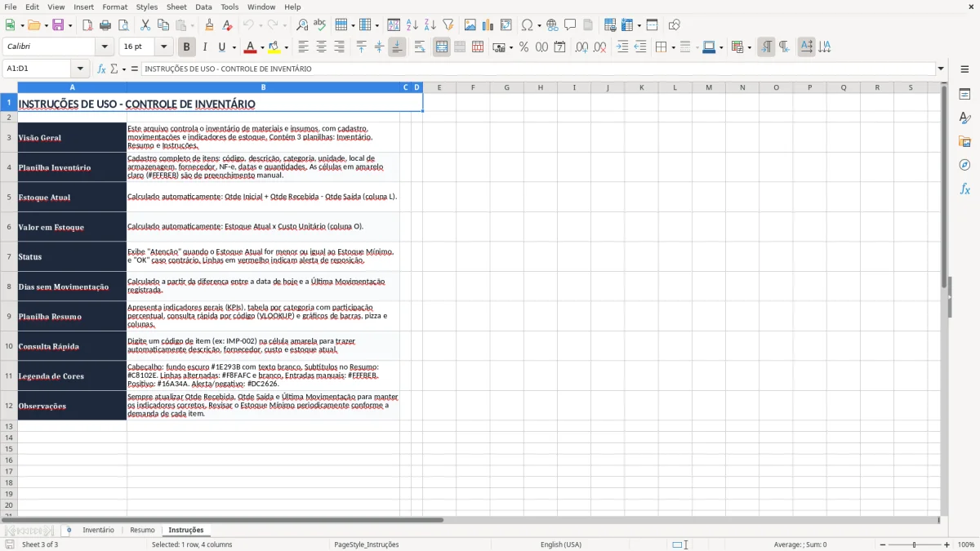The height and width of the screenshot is (551, 980).
Task: Click the Print icon
Action: 105,25
